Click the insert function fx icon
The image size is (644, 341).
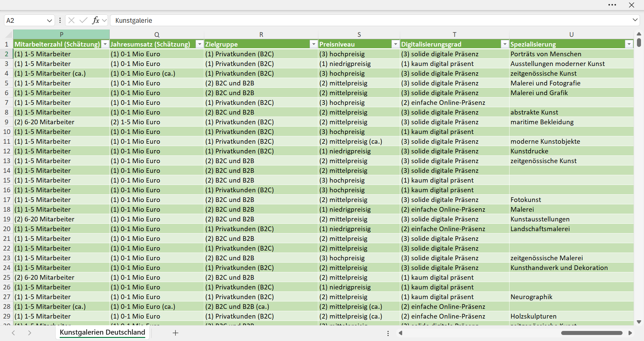click(96, 20)
